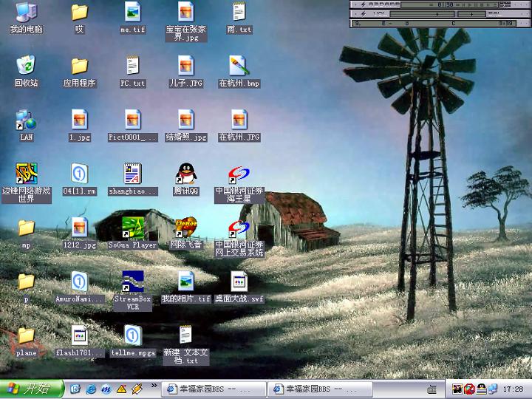The height and width of the screenshot is (399, 532).
Task: Select the shangbiao document icon
Action: (x=133, y=180)
